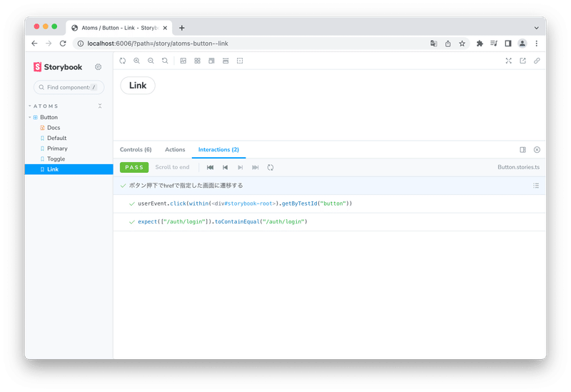Open the browser extensions menu

click(x=480, y=44)
